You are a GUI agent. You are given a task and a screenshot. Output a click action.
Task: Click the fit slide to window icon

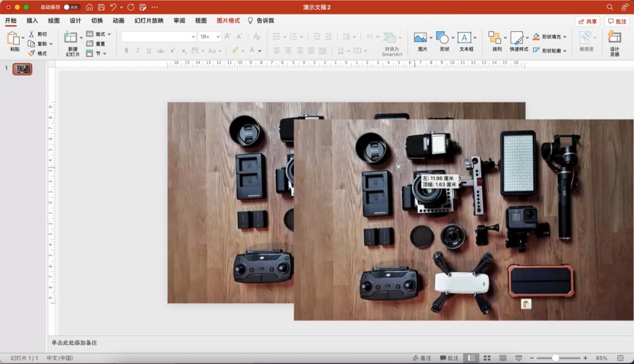tap(620, 358)
